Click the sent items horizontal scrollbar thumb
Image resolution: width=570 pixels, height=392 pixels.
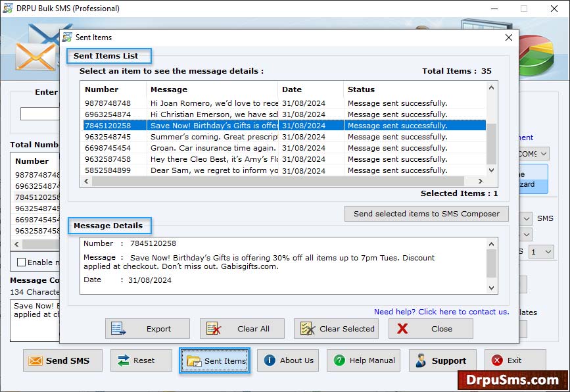(x=278, y=181)
